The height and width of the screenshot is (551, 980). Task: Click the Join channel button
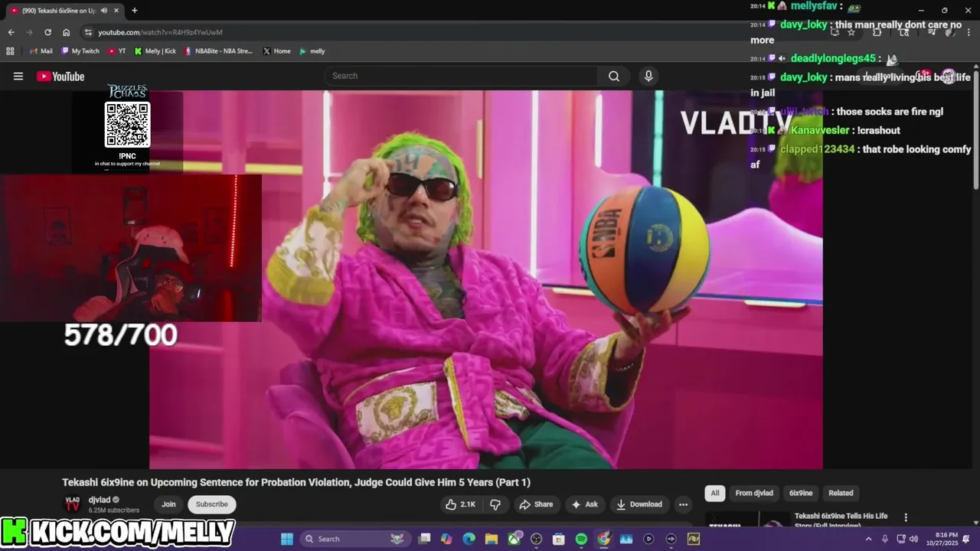[168, 504]
